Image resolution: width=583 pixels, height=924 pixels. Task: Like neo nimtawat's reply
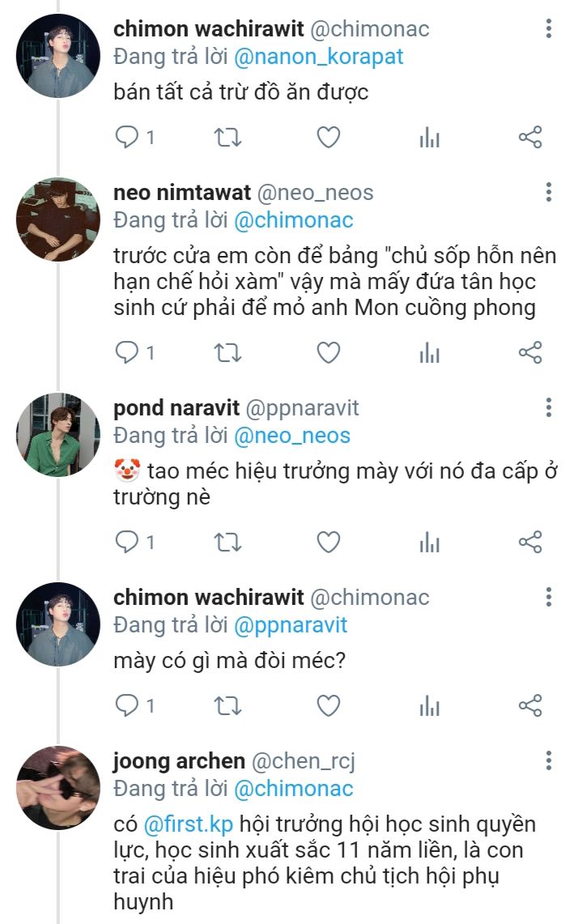coord(328,353)
